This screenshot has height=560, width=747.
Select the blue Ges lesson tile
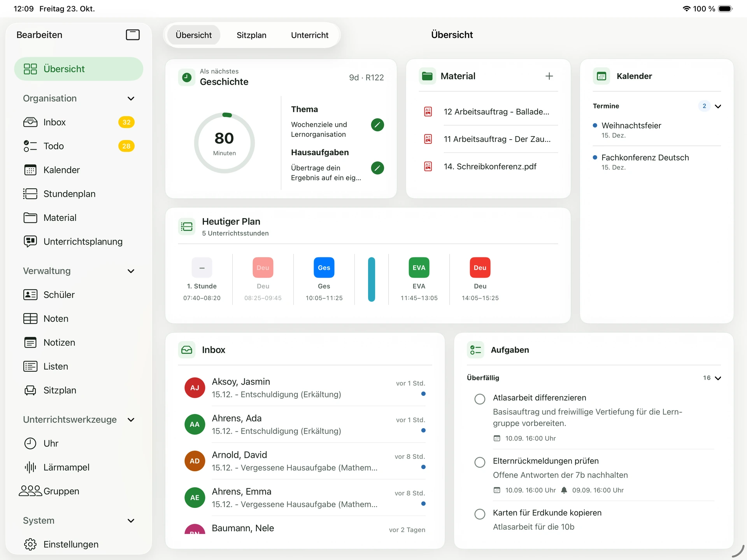324,268
